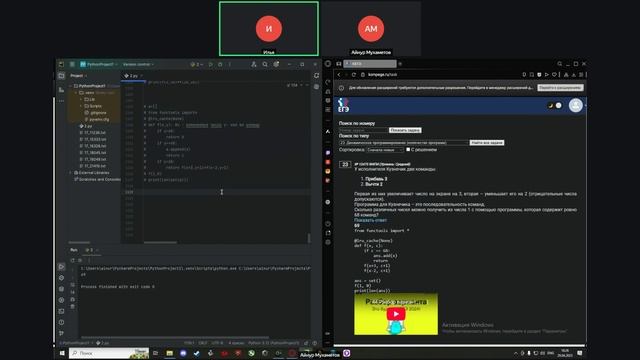Click "Process finished with exit code 0" line

coord(118,287)
